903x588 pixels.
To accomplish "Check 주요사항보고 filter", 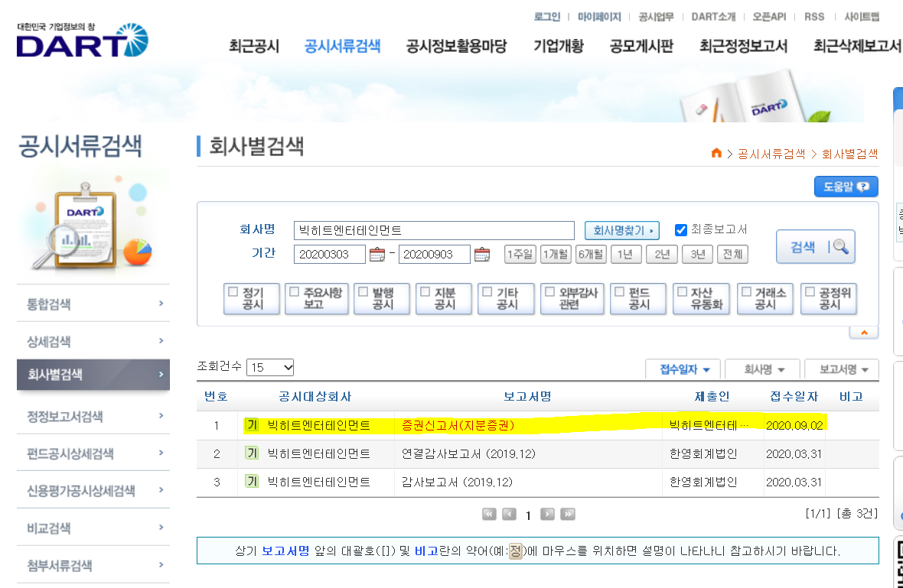I will pyautogui.click(x=295, y=291).
